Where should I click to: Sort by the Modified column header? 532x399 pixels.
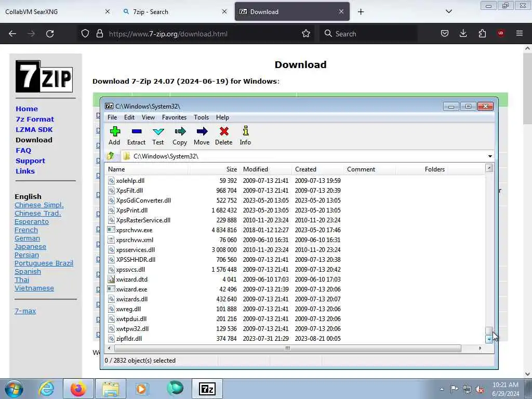266,169
